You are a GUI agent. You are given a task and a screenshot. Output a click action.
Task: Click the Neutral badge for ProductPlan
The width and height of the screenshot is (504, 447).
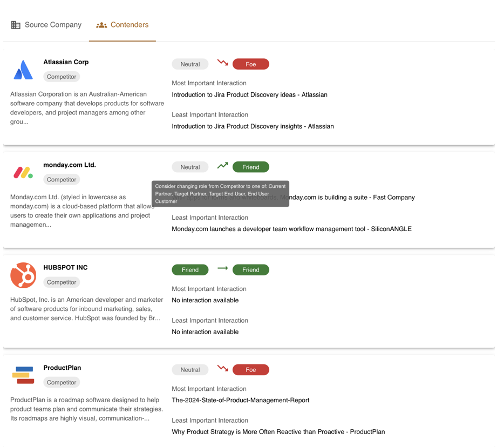pyautogui.click(x=190, y=370)
